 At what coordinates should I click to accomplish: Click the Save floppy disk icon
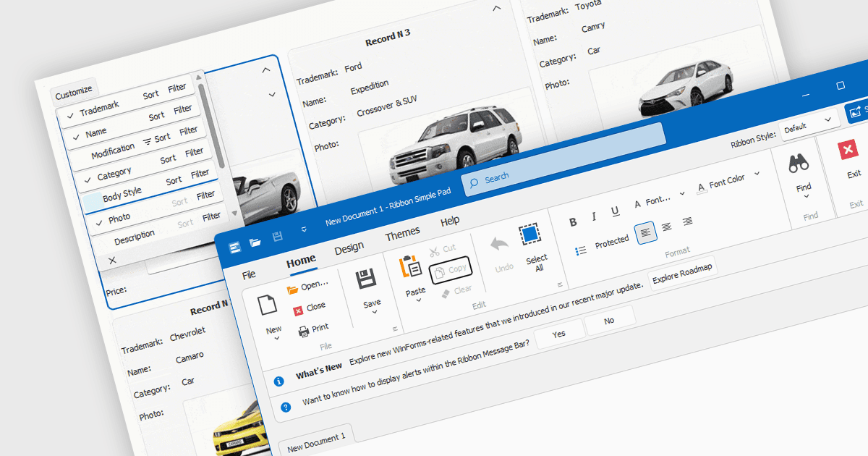coord(366,279)
